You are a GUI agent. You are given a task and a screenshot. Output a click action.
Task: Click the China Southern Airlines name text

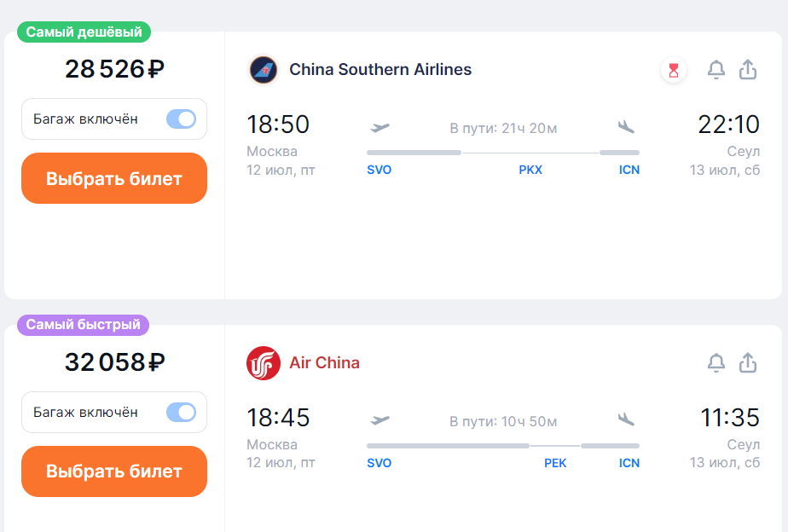[380, 70]
